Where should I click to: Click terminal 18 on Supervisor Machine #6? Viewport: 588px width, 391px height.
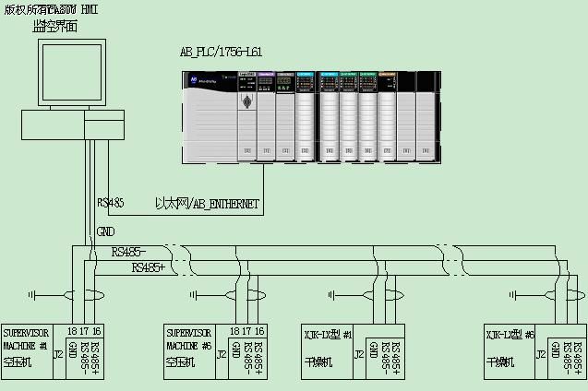235,330
